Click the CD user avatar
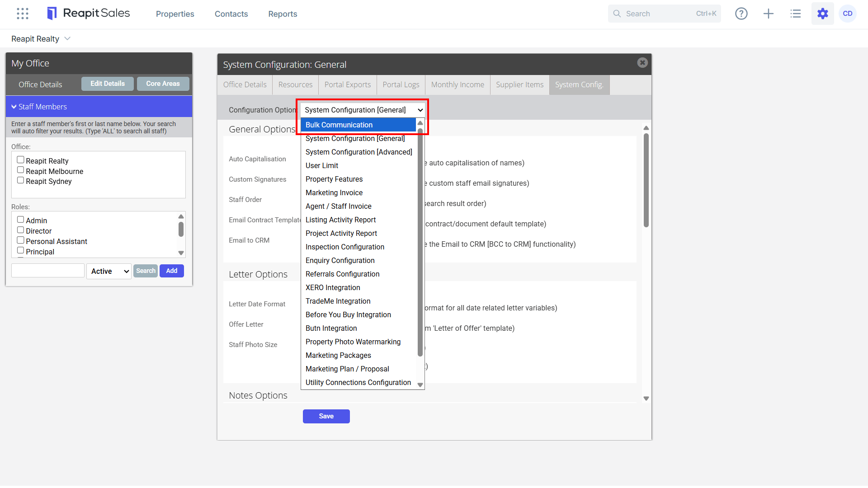Screen dimensions: 868x488 tap(848, 14)
